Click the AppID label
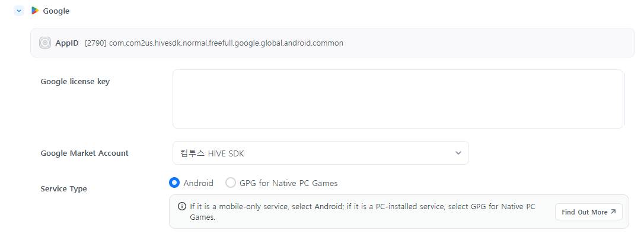The width and height of the screenshot is (644, 237). coord(67,43)
